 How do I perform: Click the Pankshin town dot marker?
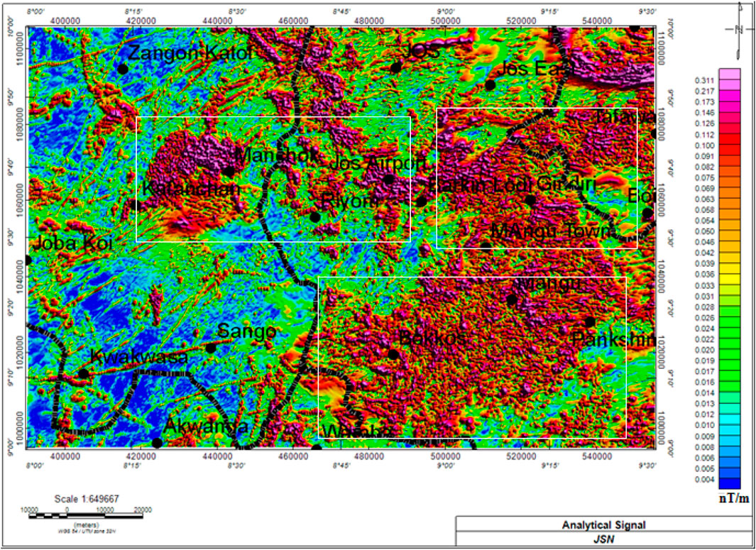tap(590, 322)
